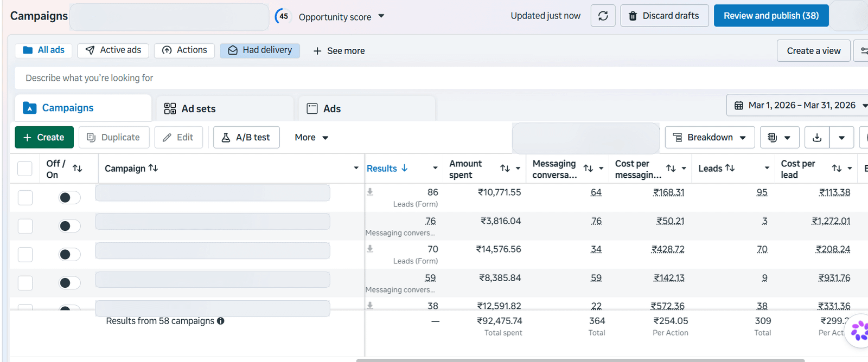Click the A/B test button
Viewport: 868px width, 362px height.
(246, 138)
